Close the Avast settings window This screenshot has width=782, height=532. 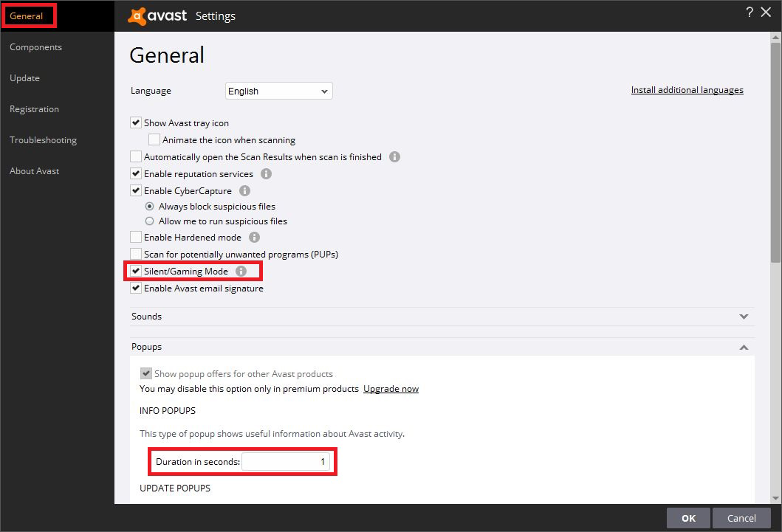point(766,12)
